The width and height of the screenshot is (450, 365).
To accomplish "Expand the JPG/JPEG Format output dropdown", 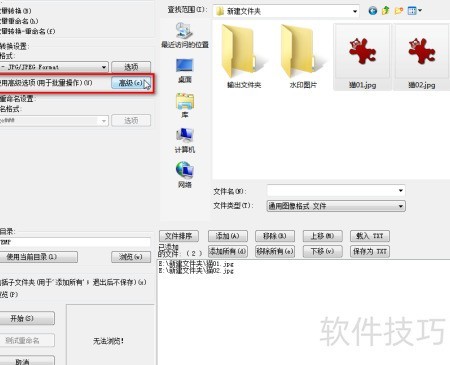I will click(x=104, y=67).
